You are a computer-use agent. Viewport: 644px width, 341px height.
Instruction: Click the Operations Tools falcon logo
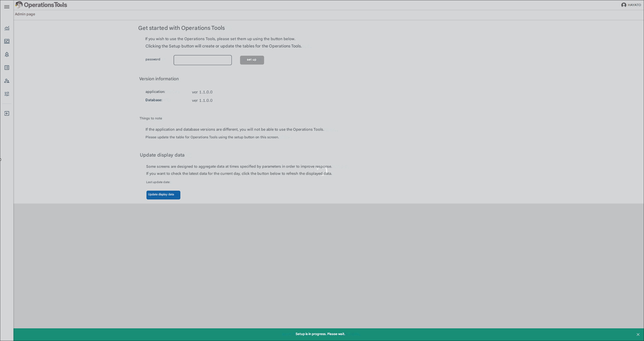point(19,5)
